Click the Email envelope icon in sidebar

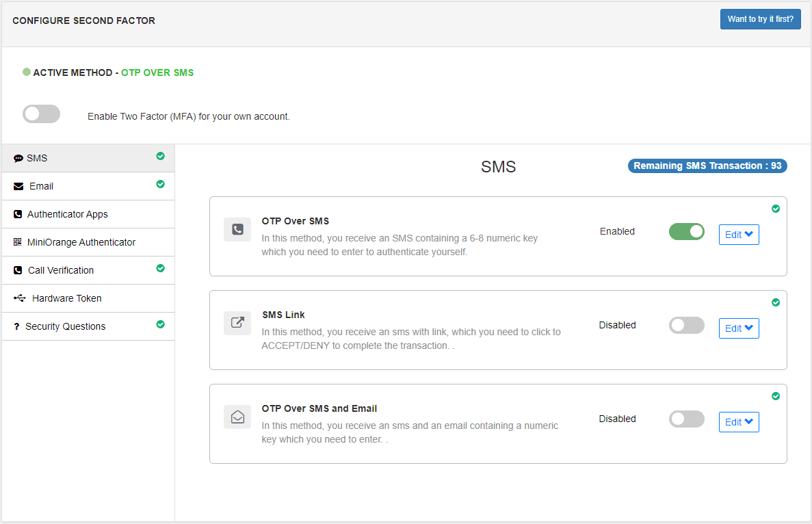18,185
